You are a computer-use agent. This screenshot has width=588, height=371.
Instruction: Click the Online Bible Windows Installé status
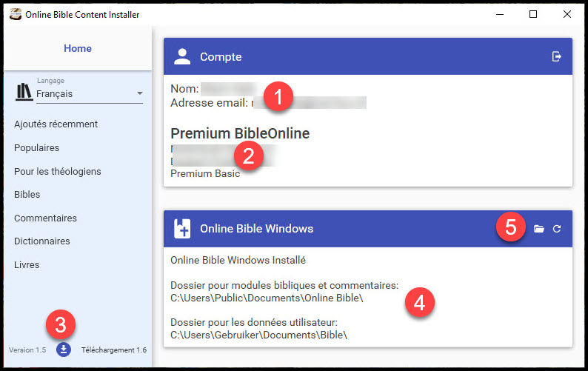(x=238, y=261)
